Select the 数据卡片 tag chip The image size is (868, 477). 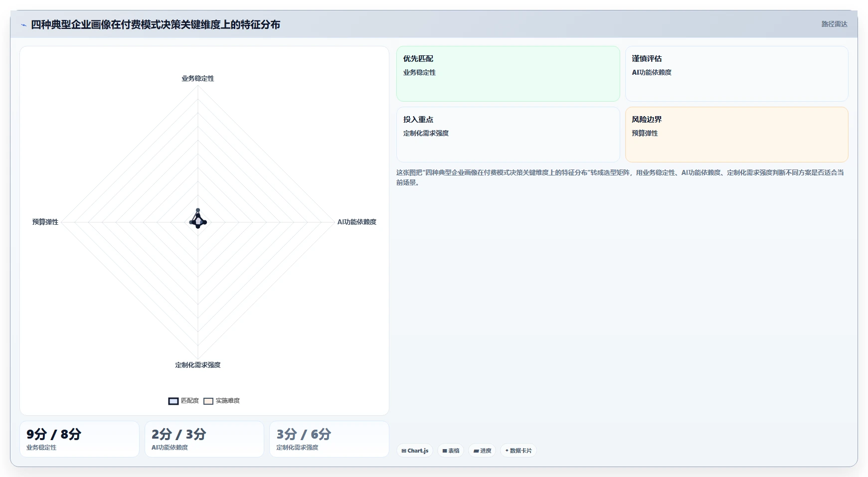[x=519, y=451]
